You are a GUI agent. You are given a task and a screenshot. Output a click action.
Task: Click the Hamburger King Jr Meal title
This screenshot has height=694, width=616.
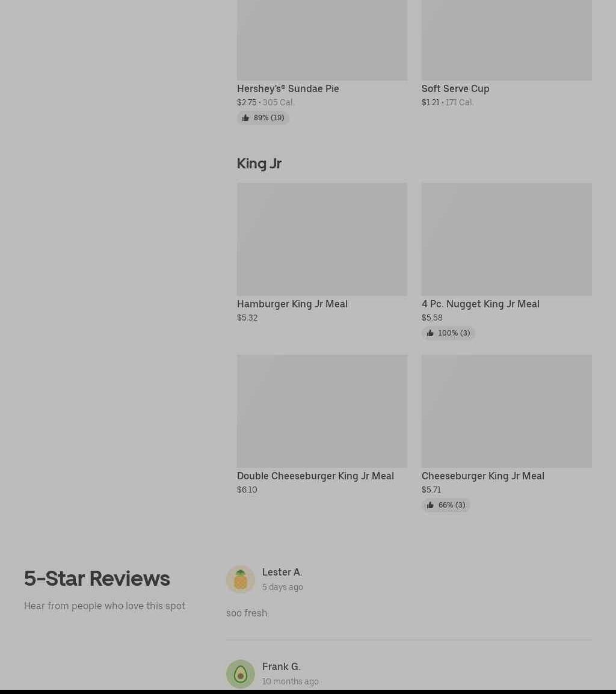292,304
